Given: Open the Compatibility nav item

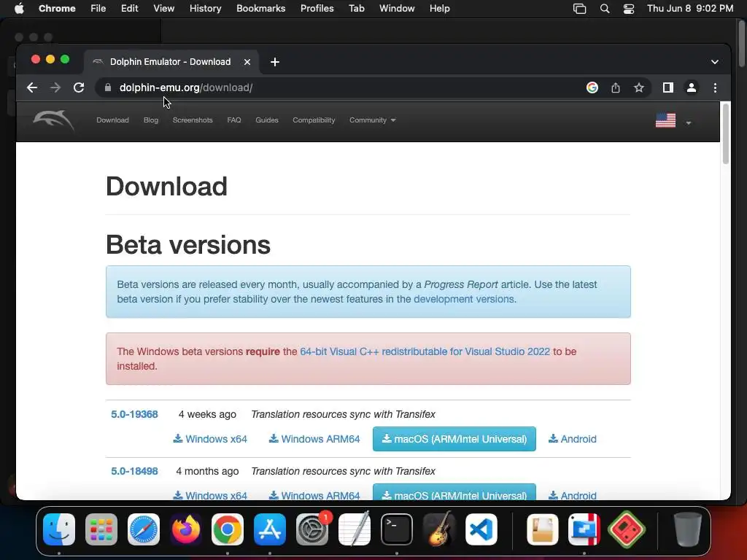Looking at the screenshot, I should click(x=314, y=120).
